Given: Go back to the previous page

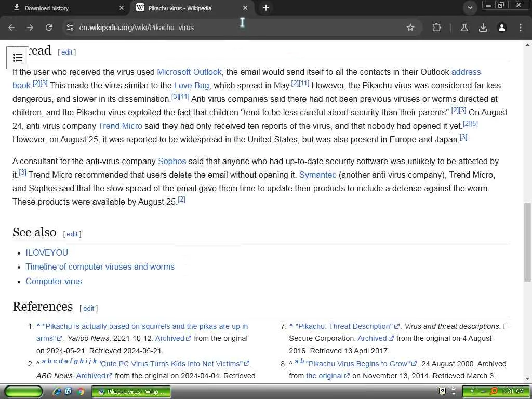Looking at the screenshot, I should coord(11,28).
